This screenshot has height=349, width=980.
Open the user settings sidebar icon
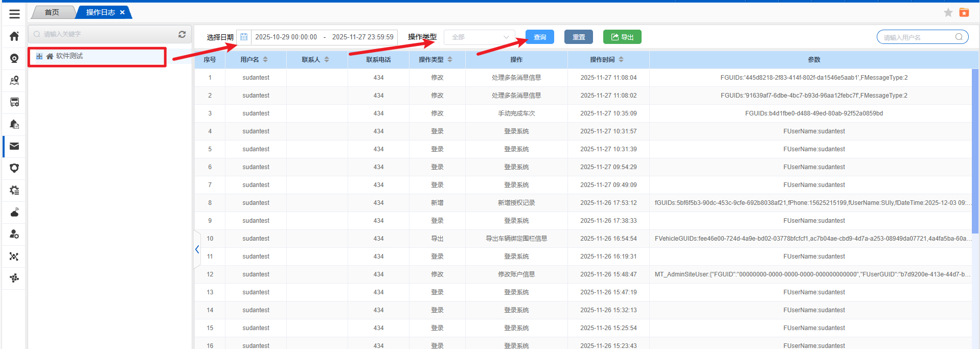(14, 234)
